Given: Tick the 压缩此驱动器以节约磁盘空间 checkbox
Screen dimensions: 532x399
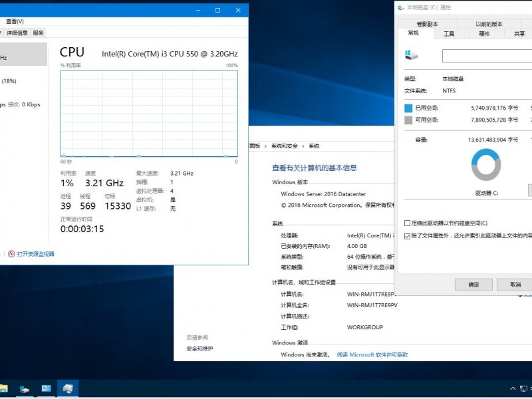Looking at the screenshot, I should (x=407, y=223).
